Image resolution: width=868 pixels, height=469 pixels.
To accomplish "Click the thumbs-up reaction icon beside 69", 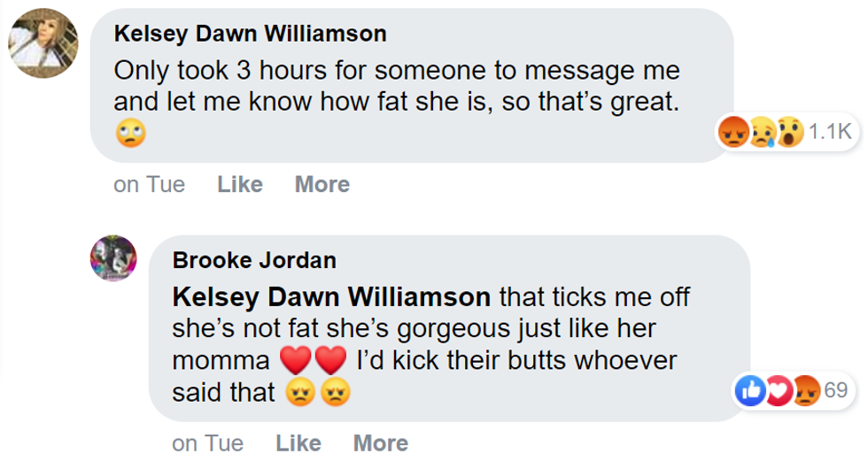I will pyautogui.click(x=750, y=390).
